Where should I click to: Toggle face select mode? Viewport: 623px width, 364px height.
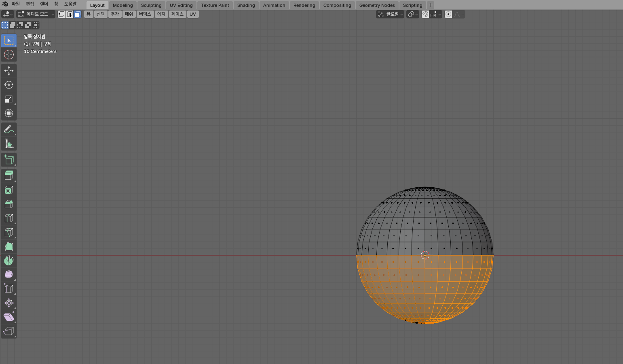(x=77, y=14)
